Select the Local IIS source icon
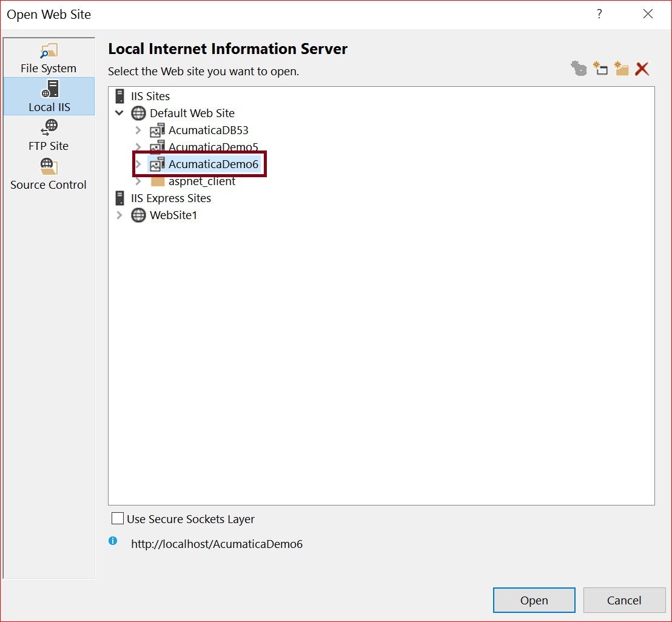Screen dimensions: 672x622 point(50,89)
